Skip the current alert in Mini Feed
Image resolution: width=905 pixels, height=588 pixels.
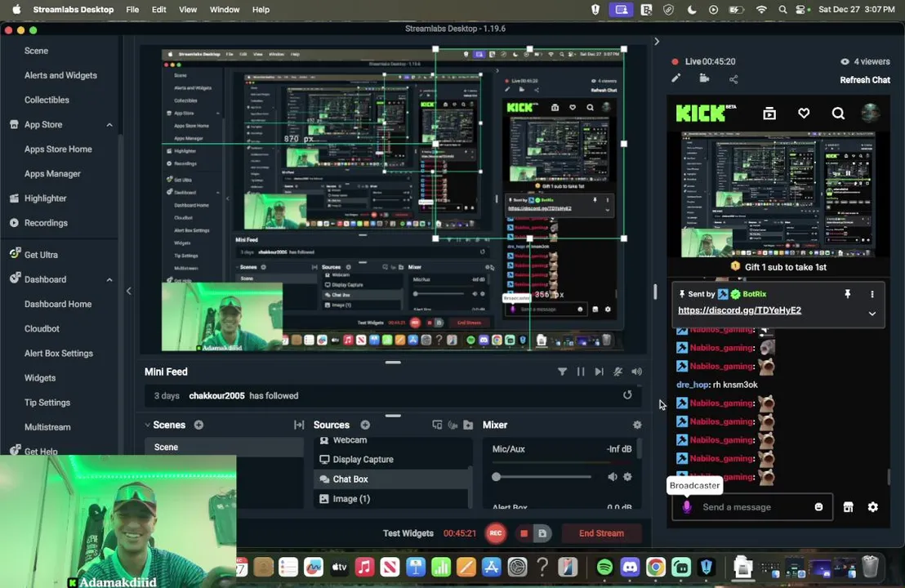tap(599, 372)
